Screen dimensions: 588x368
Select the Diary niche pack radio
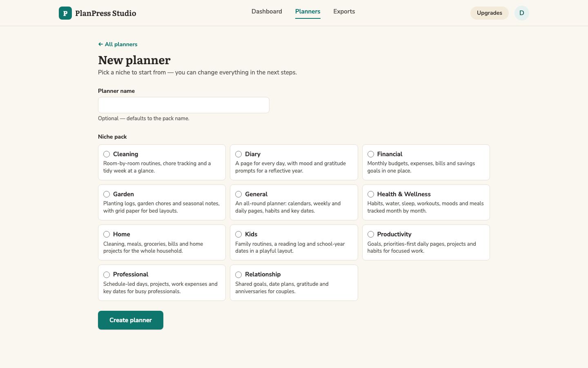(x=238, y=154)
